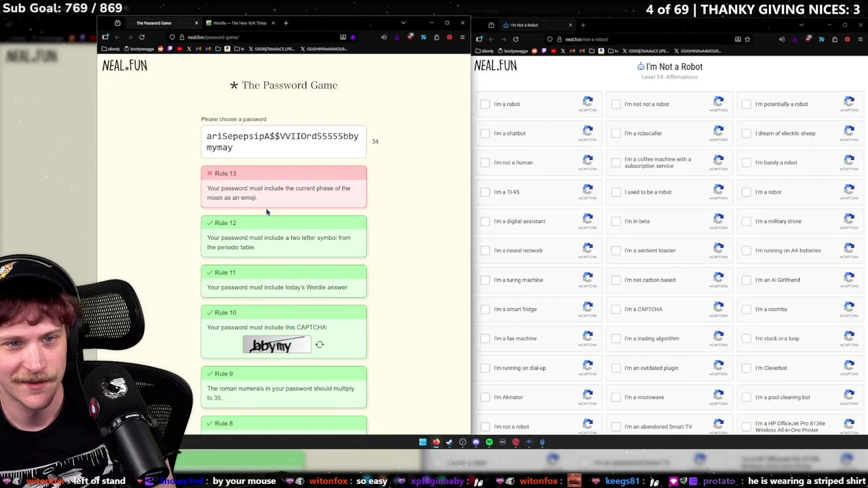
Task: Open tab list dropdown in Not a Robot window
Action: coord(802,25)
